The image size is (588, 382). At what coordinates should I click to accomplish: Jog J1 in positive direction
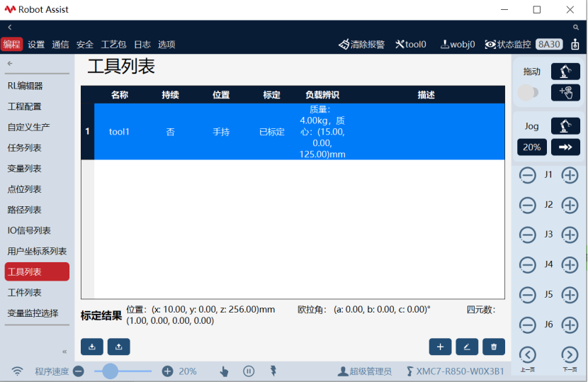570,175
